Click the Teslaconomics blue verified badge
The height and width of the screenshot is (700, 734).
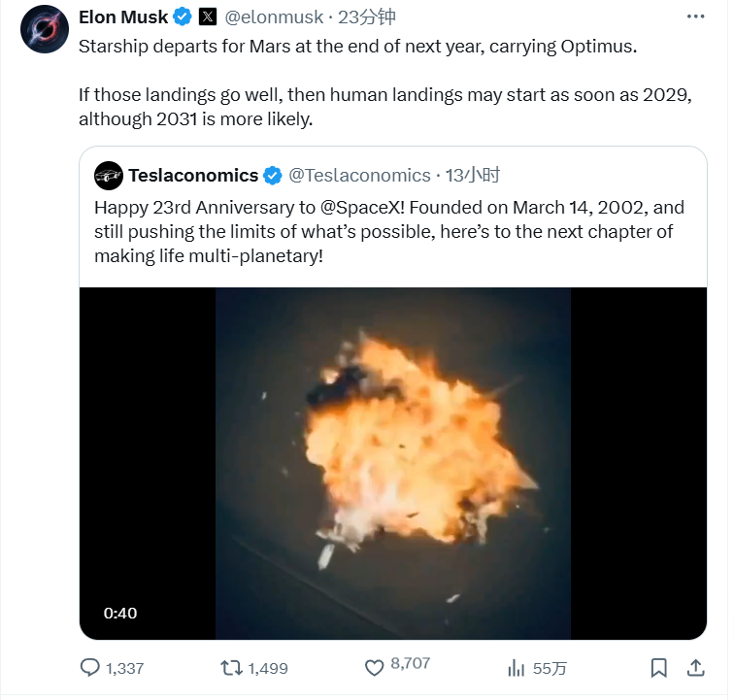[273, 176]
